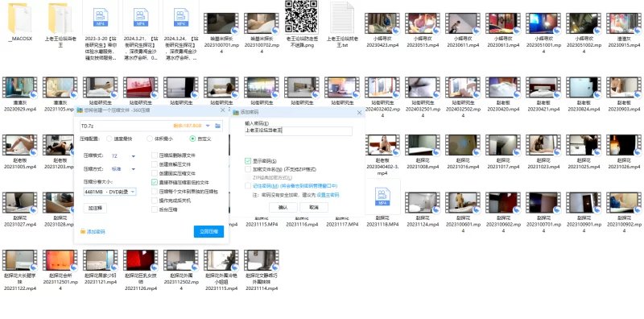This screenshot has height=319, width=644.
Task: Uncheck the 显示密码 checkbox
Action: (248, 161)
